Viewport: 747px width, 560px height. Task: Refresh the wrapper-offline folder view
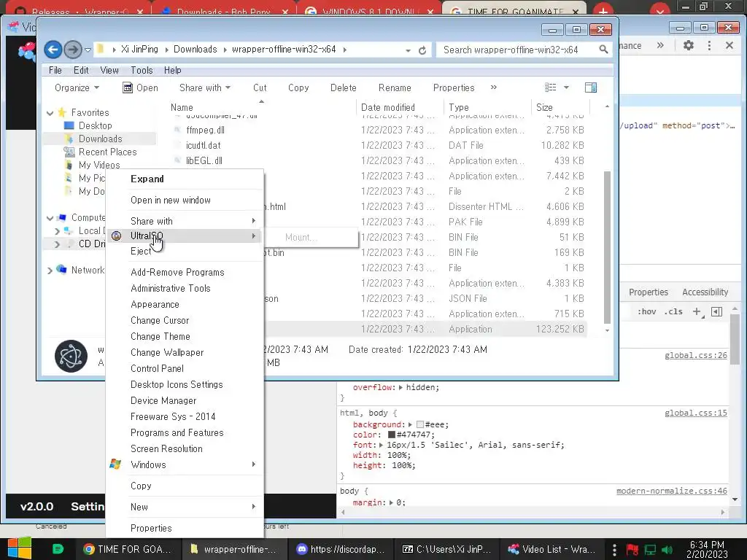[x=422, y=50]
